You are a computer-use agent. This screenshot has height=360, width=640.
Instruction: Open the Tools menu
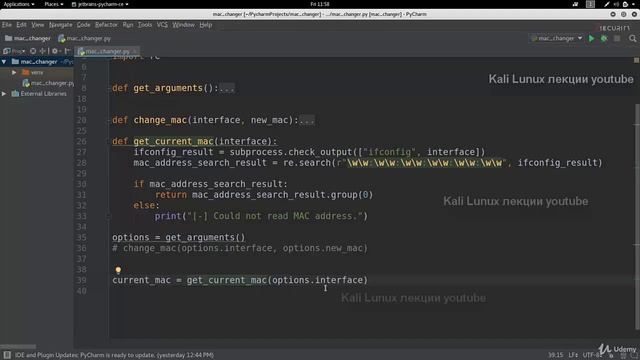pyautogui.click(x=144, y=25)
